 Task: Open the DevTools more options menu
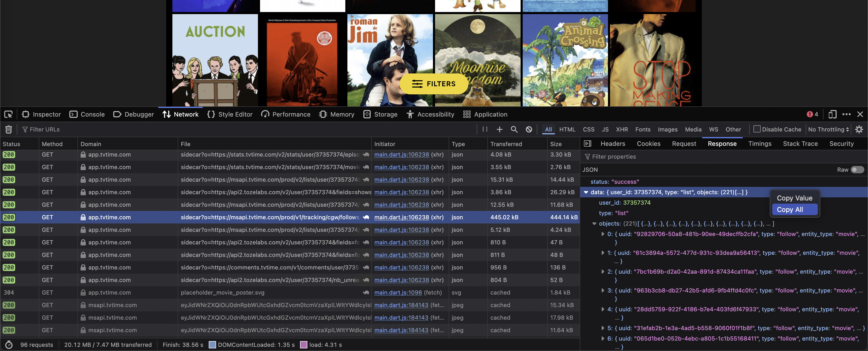(x=847, y=114)
